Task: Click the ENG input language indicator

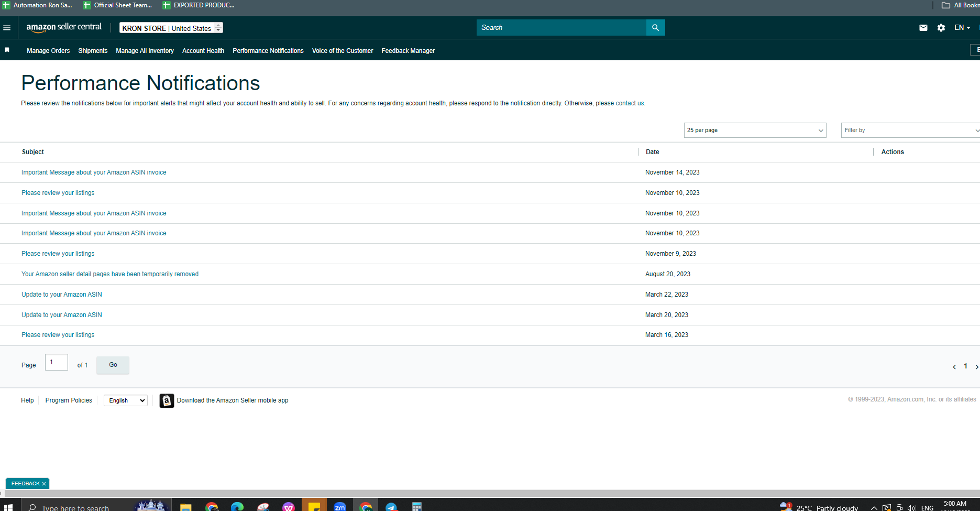Action: 927,508
